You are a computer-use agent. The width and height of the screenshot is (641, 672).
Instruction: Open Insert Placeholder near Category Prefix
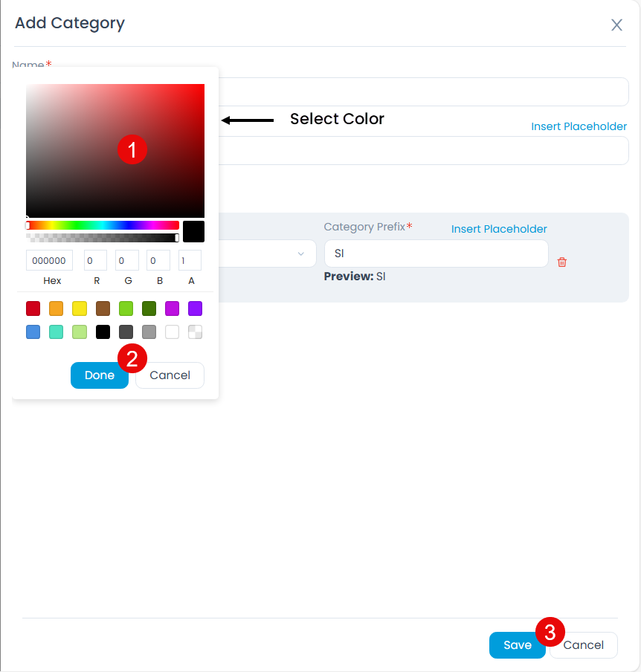tap(498, 228)
